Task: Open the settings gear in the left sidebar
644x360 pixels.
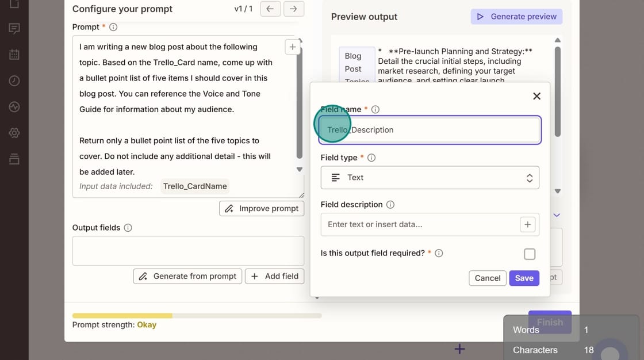Action: pyautogui.click(x=14, y=132)
